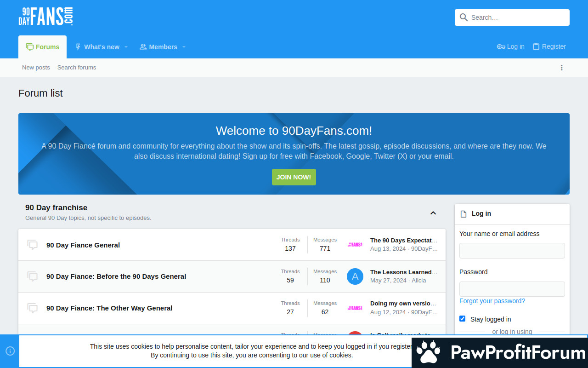Focus the name or email address field
Image resolution: width=588 pixels, height=368 pixels.
(x=512, y=251)
